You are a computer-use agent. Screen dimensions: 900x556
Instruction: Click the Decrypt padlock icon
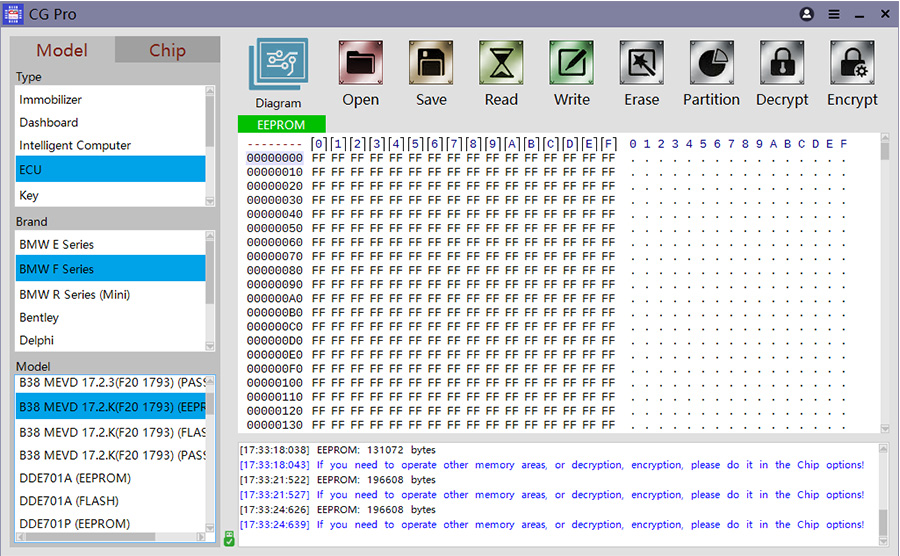(782, 65)
